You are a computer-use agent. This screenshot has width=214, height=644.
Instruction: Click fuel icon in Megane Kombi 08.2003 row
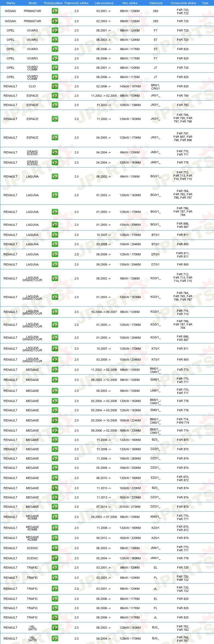pos(55,517)
